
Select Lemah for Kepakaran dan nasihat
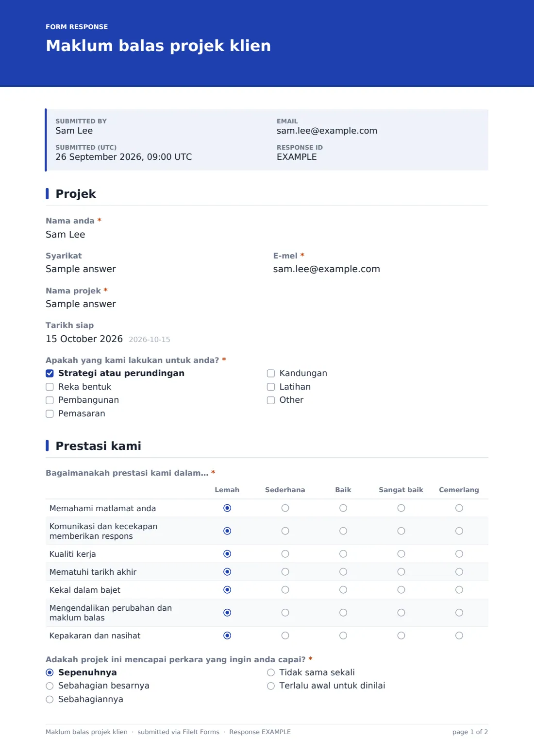pos(227,636)
